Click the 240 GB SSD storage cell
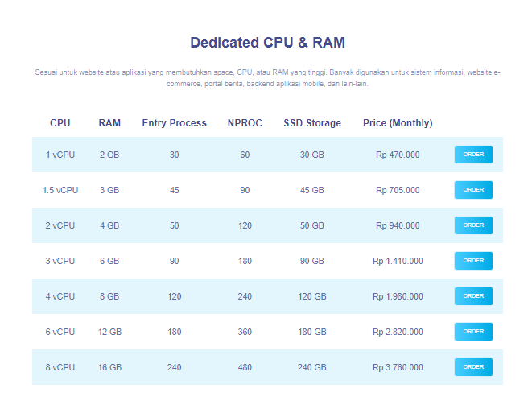 click(x=312, y=367)
